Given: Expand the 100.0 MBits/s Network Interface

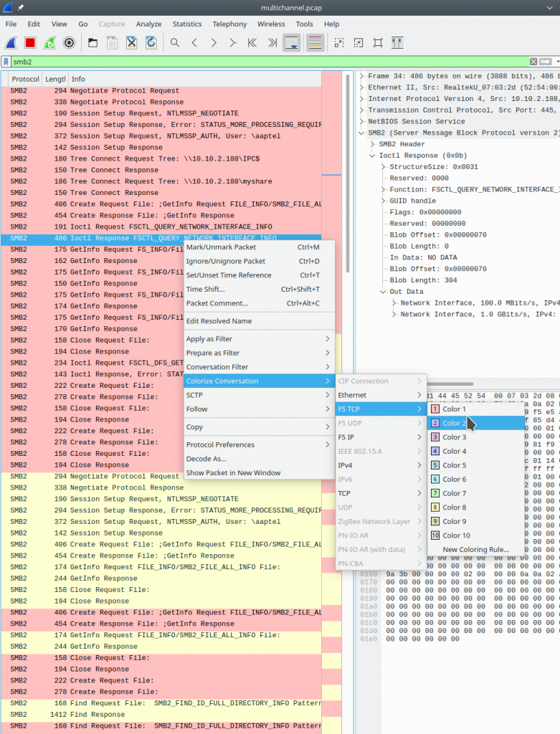Looking at the screenshot, I should [x=394, y=303].
